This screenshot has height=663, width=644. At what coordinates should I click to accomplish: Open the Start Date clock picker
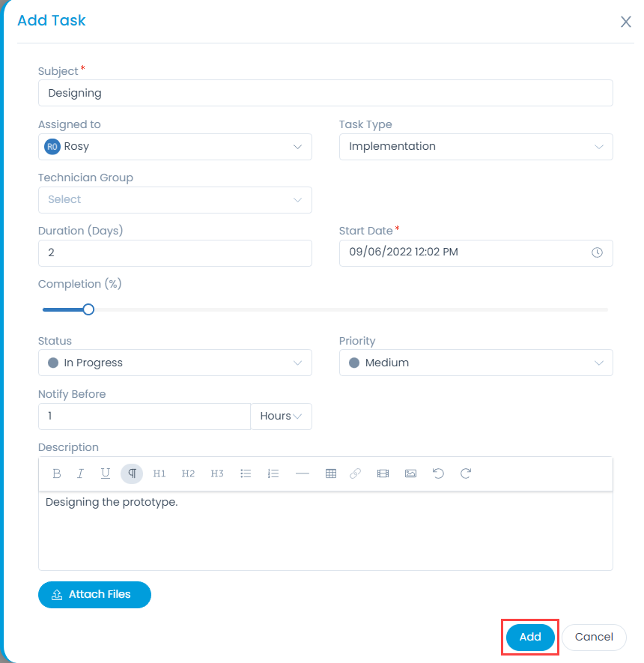[x=597, y=253]
